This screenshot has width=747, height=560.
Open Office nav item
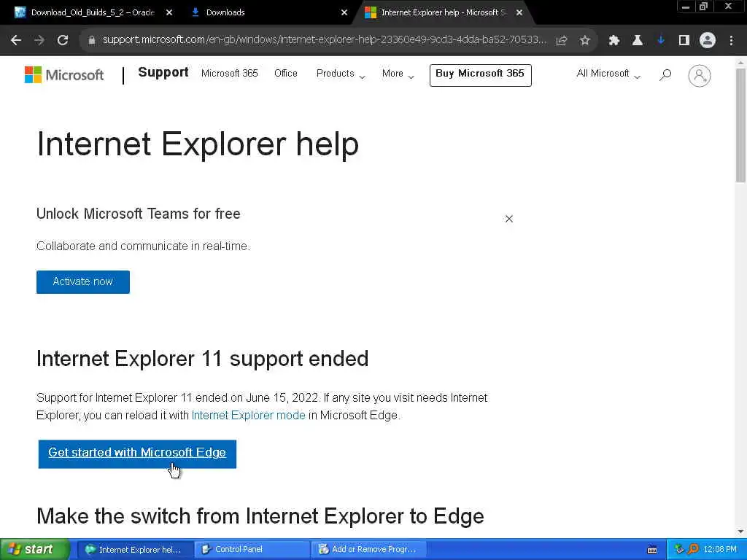pos(286,74)
